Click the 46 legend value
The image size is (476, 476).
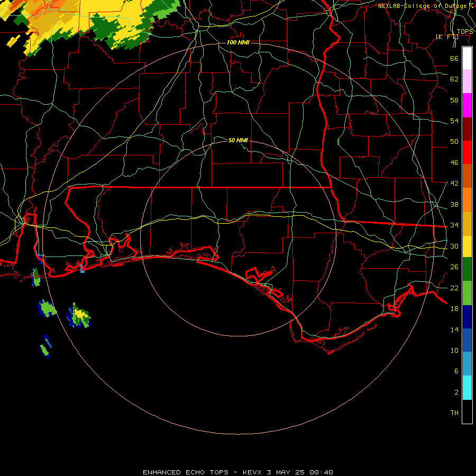pyautogui.click(x=454, y=163)
